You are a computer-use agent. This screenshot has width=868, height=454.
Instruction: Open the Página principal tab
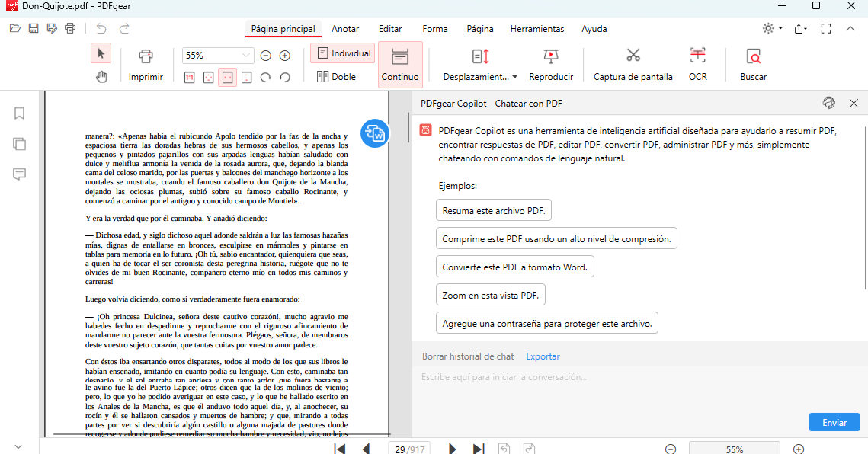[x=283, y=29]
